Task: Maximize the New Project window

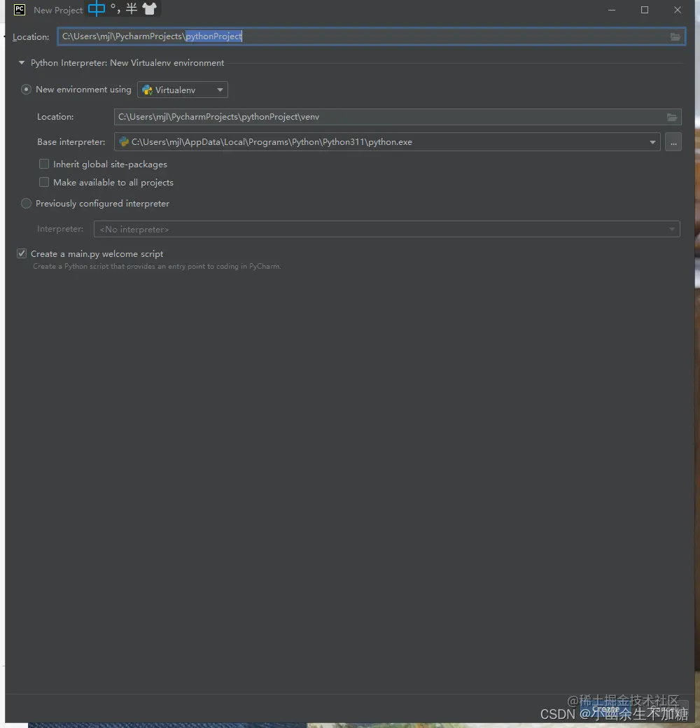Action: click(x=644, y=10)
